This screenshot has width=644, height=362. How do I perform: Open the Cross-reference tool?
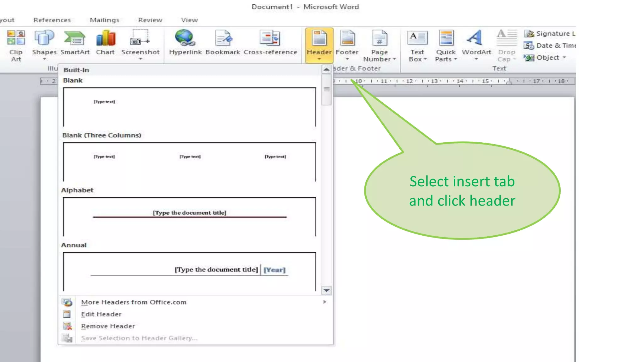tap(270, 39)
